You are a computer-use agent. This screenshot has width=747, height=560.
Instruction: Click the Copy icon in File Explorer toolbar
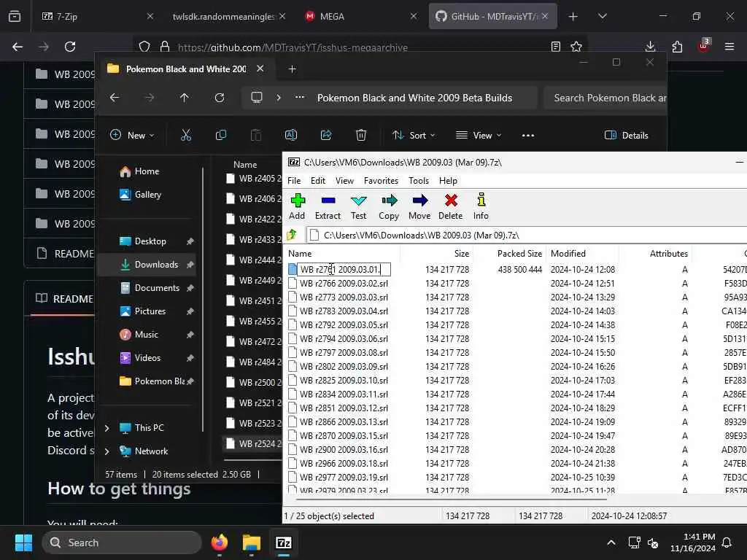(220, 135)
